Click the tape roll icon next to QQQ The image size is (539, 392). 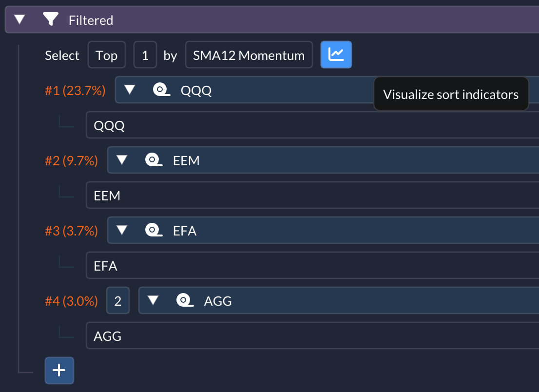point(162,90)
